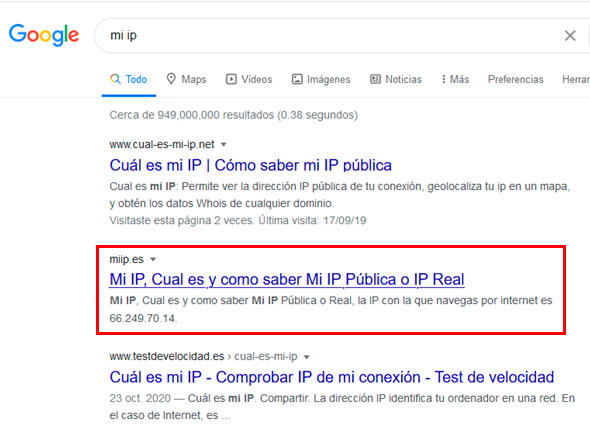The height and width of the screenshot is (440, 590).
Task: Click the Herramientas option
Action: coord(576,79)
